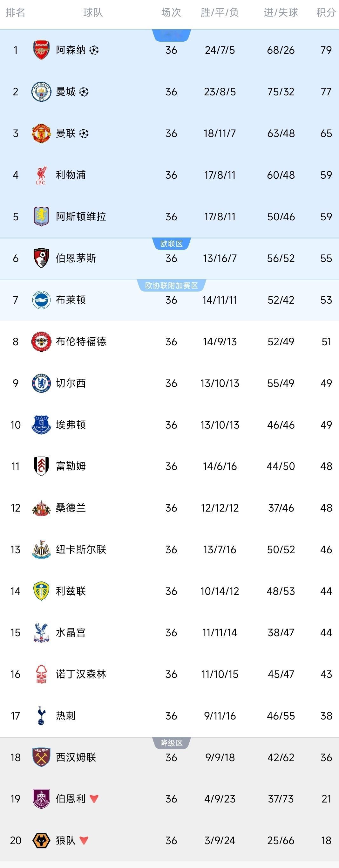Open the Arsenal club crest
Image resolution: width=339 pixels, height=868 pixels.
click(x=41, y=50)
